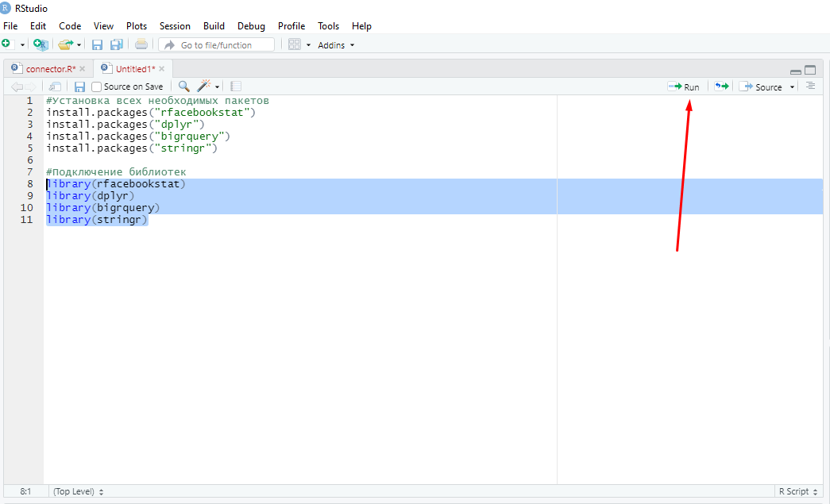The height and width of the screenshot is (504, 830).
Task: Click the Print document icon
Action: click(141, 44)
